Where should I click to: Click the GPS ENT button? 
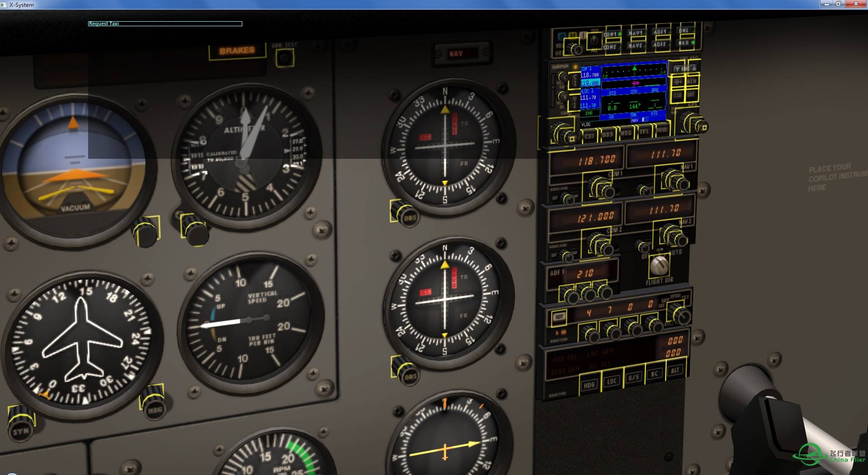tap(692, 95)
